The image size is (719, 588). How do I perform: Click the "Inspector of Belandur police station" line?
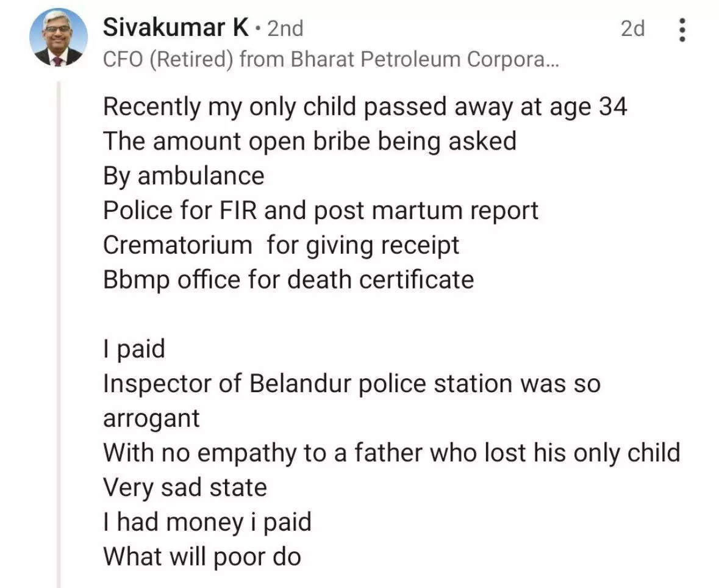[x=352, y=384]
